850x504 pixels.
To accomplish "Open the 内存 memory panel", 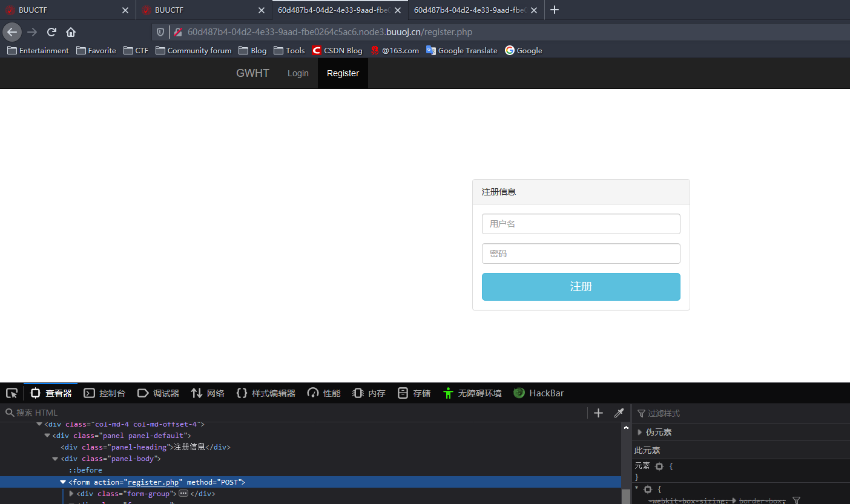I will 368,393.
